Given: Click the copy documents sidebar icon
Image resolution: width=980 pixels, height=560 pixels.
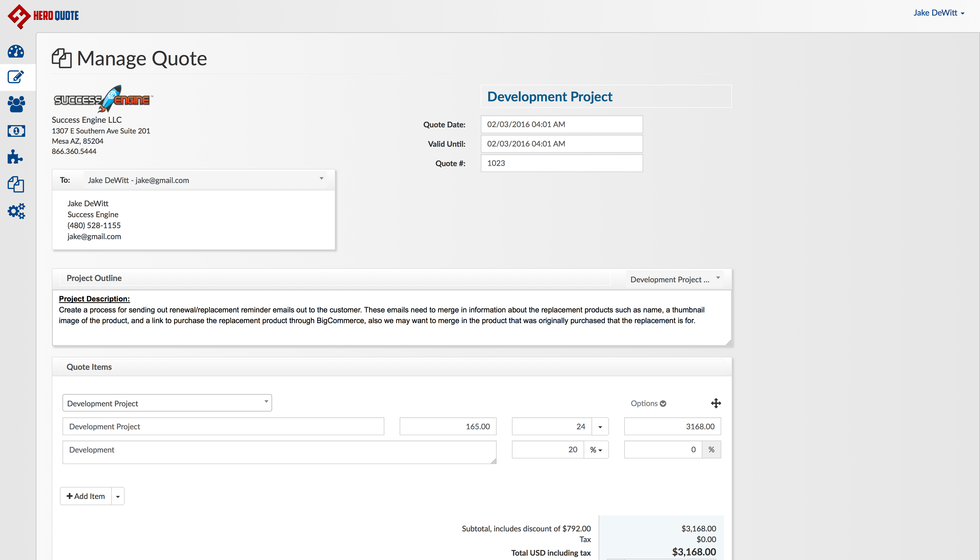Looking at the screenshot, I should point(16,184).
